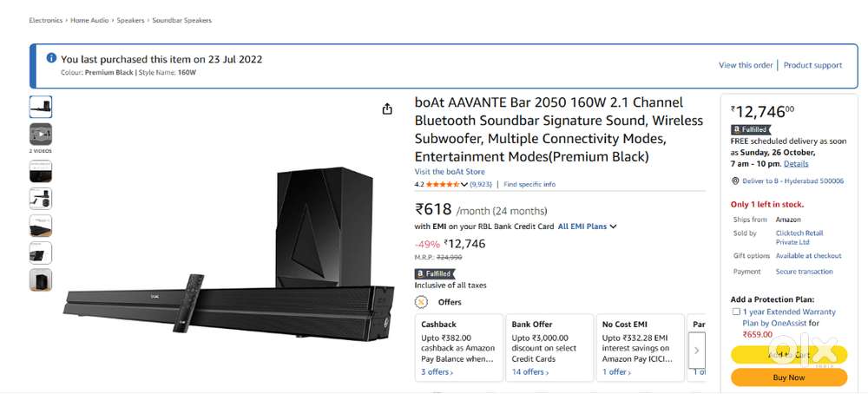Click the share icon above product image
The image size is (868, 394).
(387, 108)
